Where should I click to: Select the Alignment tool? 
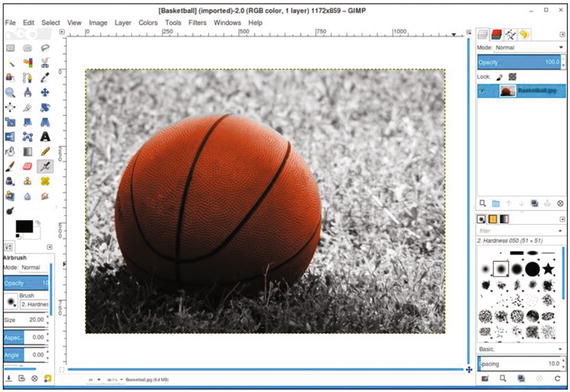[10, 107]
